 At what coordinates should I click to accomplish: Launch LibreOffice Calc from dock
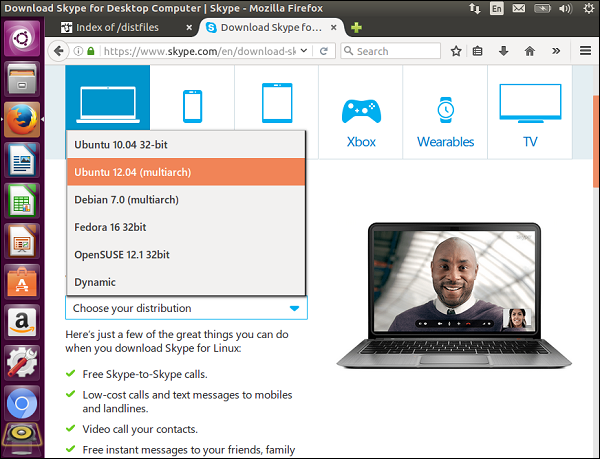click(22, 201)
